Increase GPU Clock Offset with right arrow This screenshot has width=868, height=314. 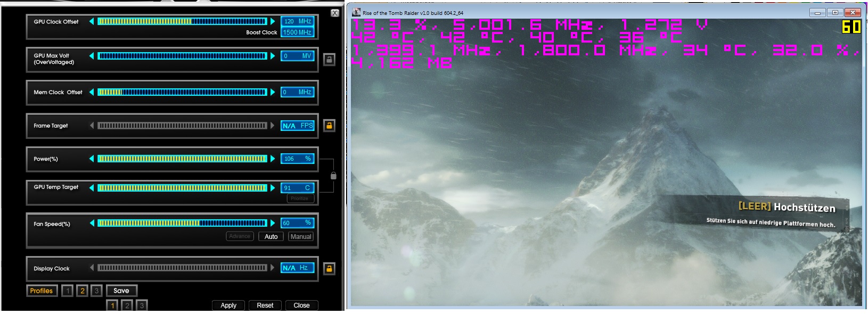pos(273,21)
